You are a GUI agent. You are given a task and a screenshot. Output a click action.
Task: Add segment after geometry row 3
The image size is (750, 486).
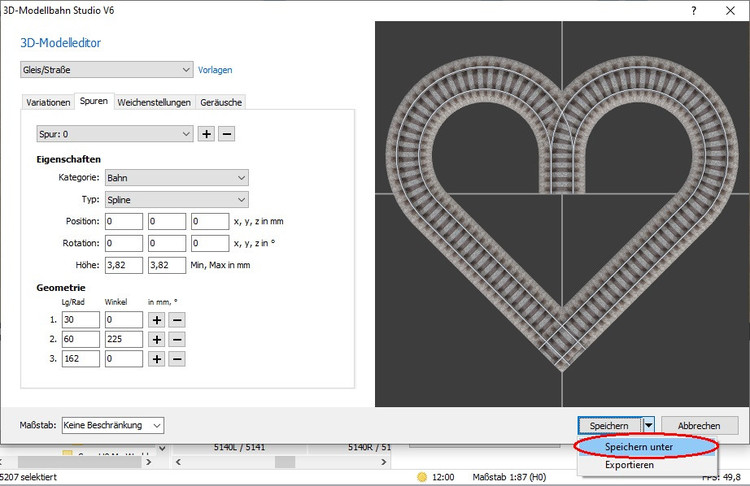click(x=157, y=359)
